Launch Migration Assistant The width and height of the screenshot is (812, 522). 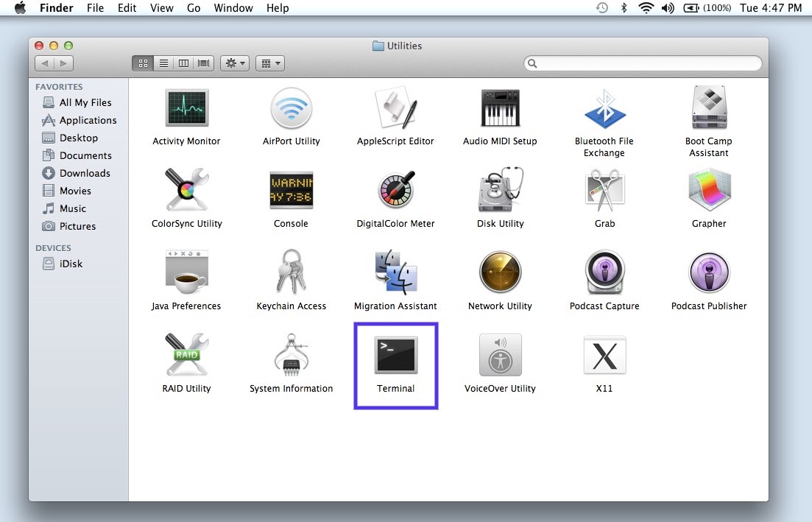tap(395, 272)
